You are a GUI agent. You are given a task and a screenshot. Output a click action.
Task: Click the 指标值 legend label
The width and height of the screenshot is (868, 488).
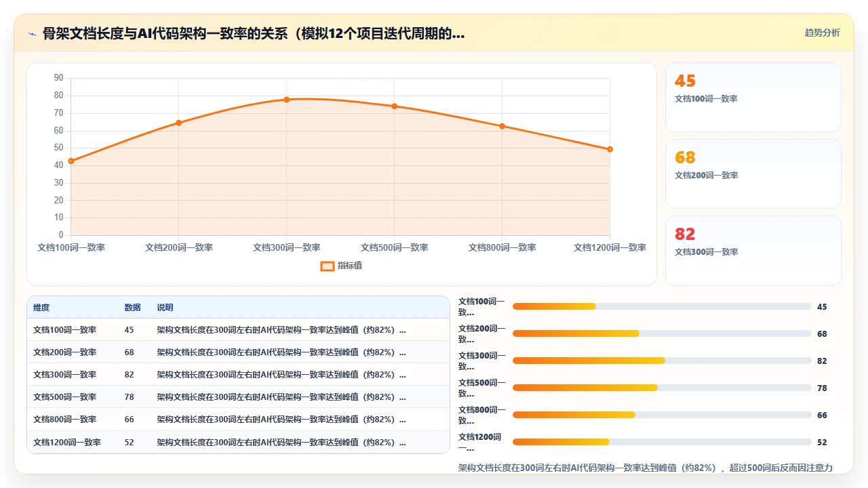(x=350, y=266)
